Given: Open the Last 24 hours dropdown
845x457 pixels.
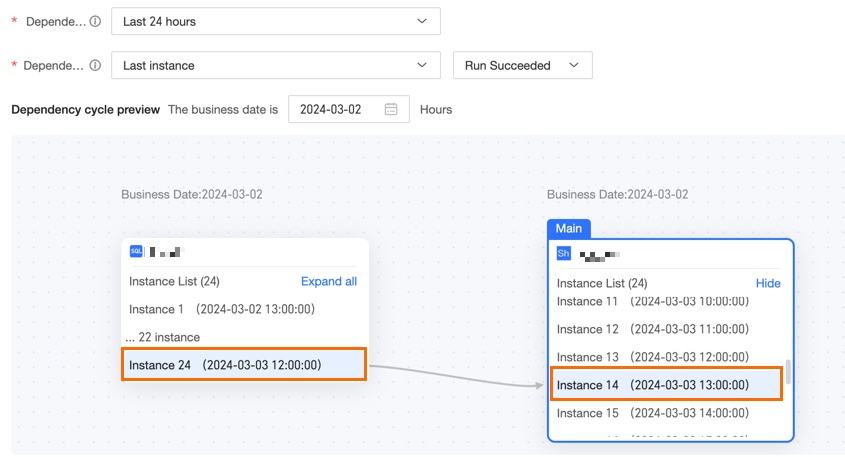Looking at the screenshot, I should click(x=276, y=22).
